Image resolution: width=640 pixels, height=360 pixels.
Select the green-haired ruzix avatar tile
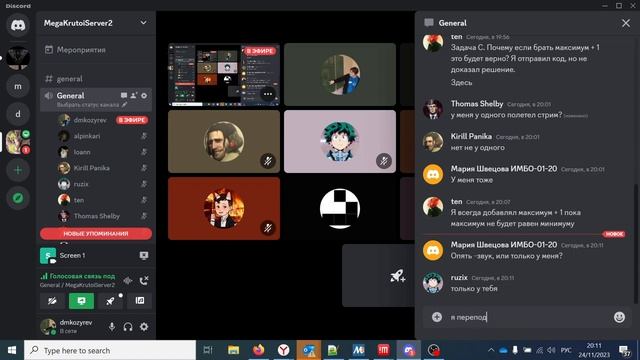point(340,142)
